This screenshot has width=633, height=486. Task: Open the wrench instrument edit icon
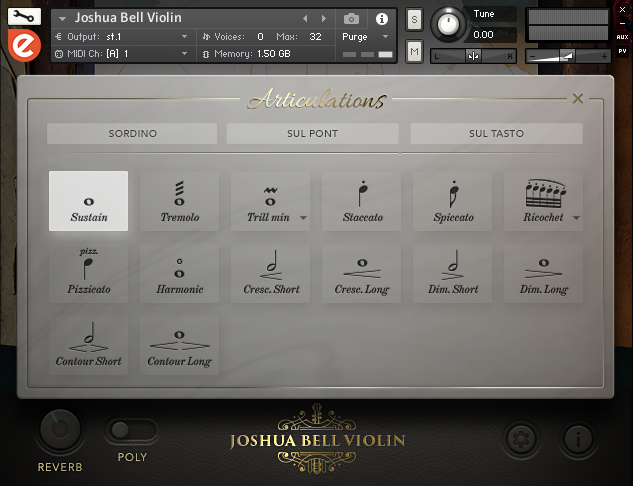[24, 17]
